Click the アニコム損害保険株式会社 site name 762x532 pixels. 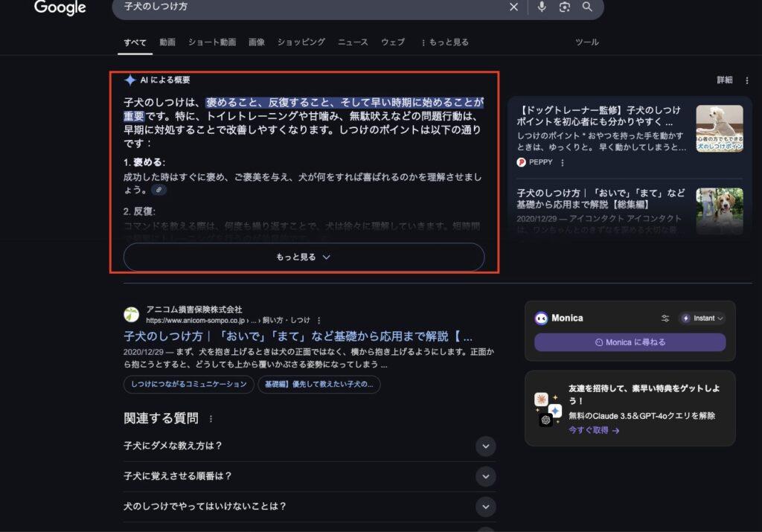194,310
